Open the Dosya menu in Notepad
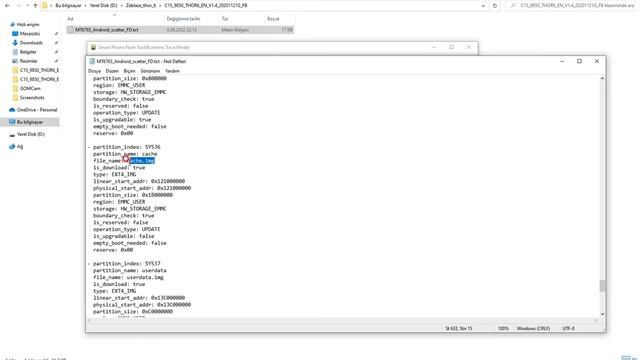The image size is (640, 360). click(x=94, y=71)
